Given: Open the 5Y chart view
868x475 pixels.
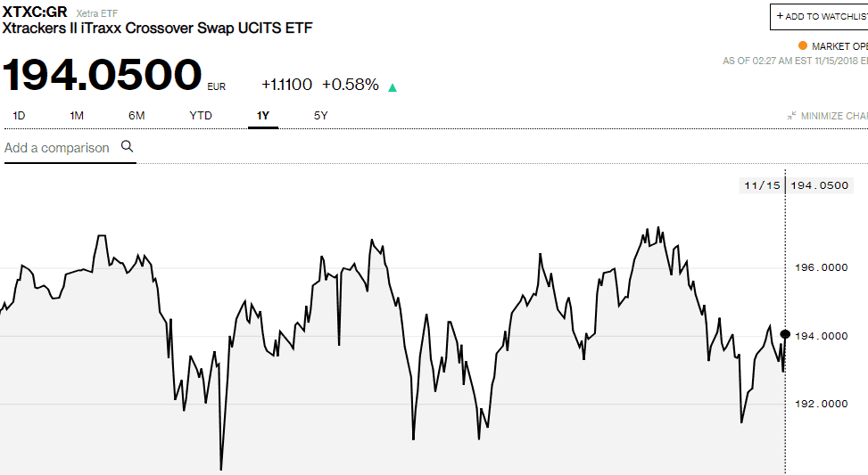Looking at the screenshot, I should pos(321,116).
